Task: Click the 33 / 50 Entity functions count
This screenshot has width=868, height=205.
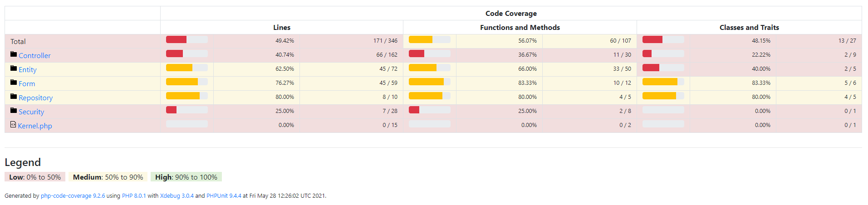Action: (x=622, y=69)
